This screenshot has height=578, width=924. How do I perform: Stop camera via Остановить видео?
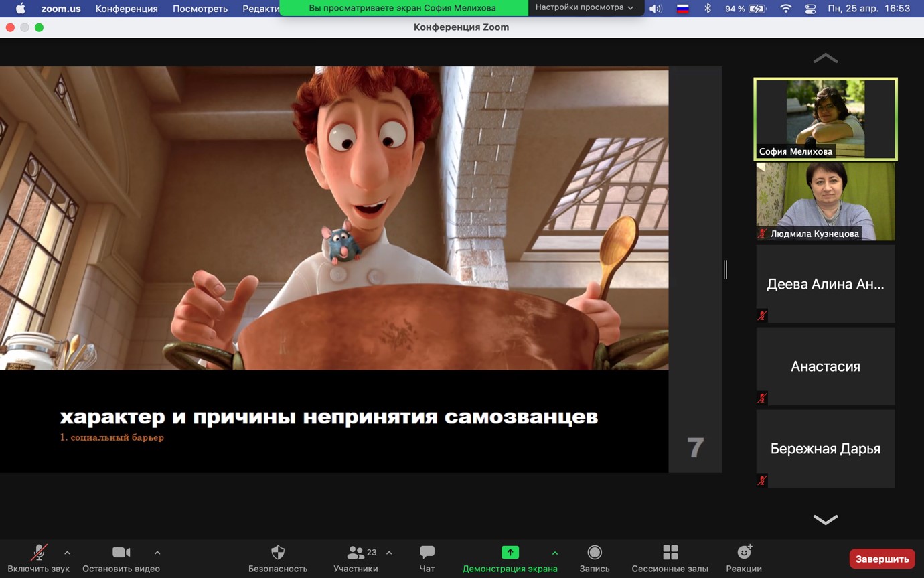(121, 559)
